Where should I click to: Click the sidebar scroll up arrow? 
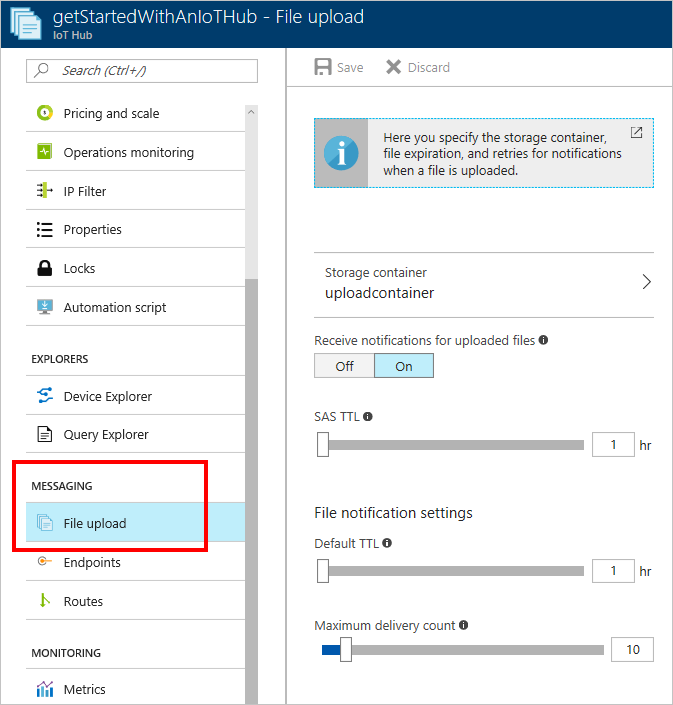[x=251, y=112]
